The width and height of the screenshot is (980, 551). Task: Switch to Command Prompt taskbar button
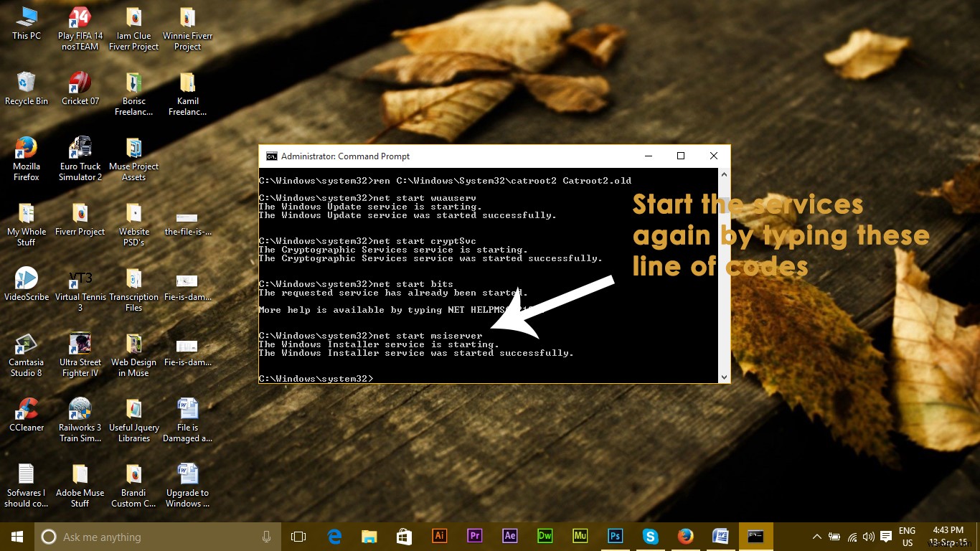point(756,536)
